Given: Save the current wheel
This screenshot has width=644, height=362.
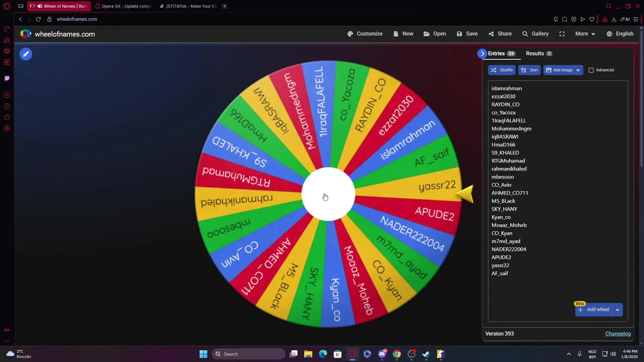Looking at the screenshot, I should 467,34.
